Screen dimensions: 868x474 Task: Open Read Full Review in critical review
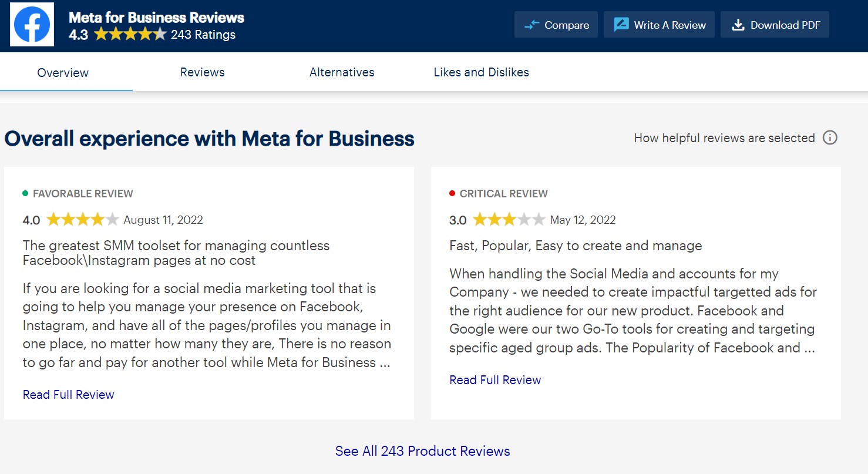495,380
